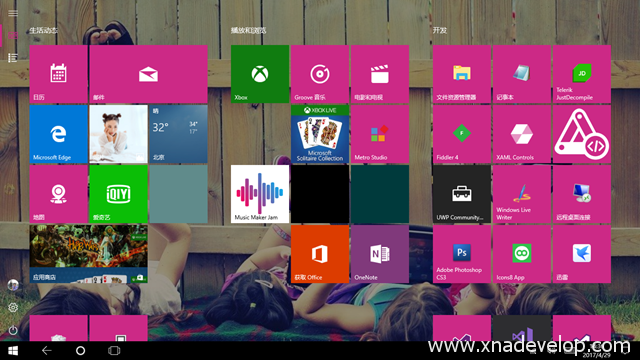Open the Movies & TV (电影和电视) tile

(380, 74)
